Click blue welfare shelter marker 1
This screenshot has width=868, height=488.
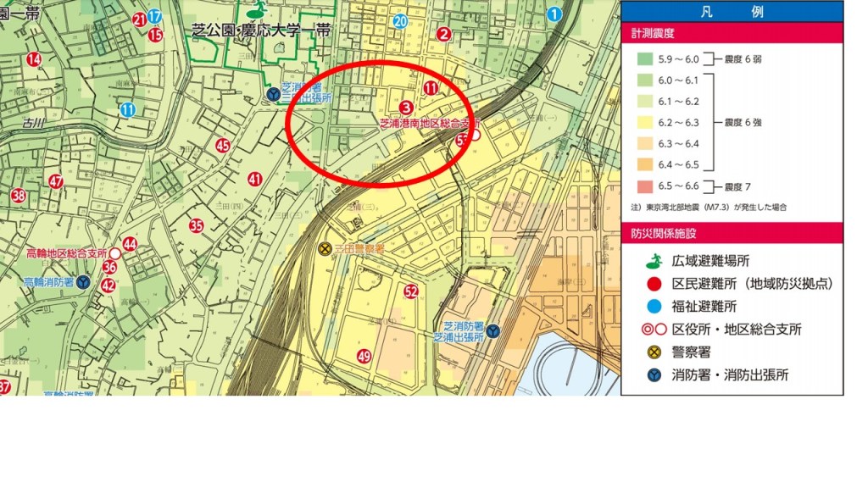(x=554, y=14)
